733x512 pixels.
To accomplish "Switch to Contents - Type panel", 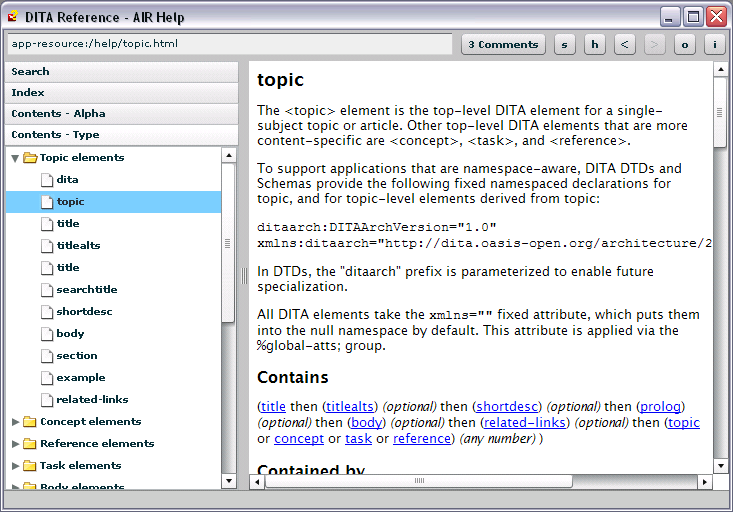I will click(122, 135).
